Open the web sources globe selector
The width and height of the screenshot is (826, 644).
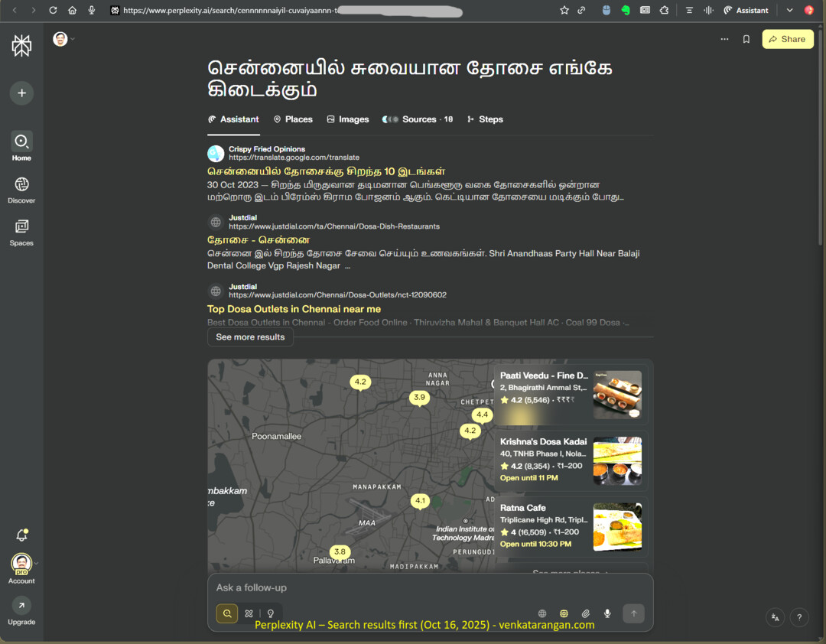pyautogui.click(x=542, y=613)
